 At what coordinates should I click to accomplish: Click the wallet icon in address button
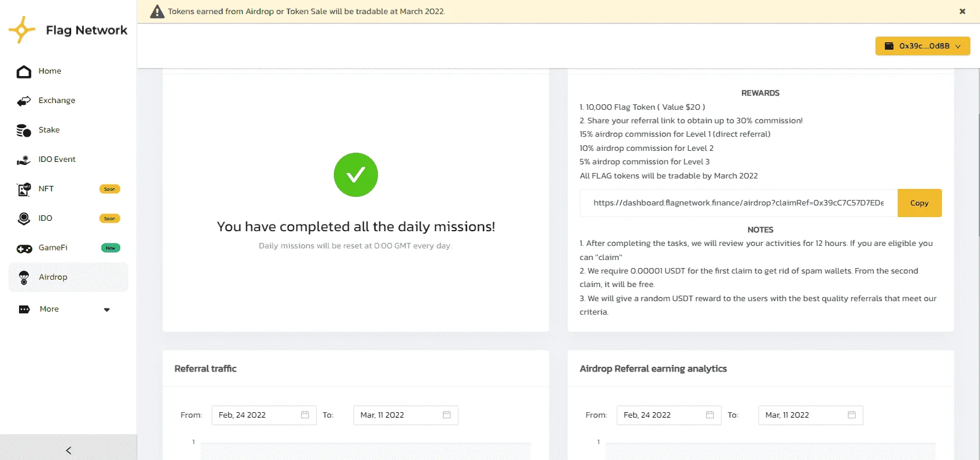click(x=889, y=46)
